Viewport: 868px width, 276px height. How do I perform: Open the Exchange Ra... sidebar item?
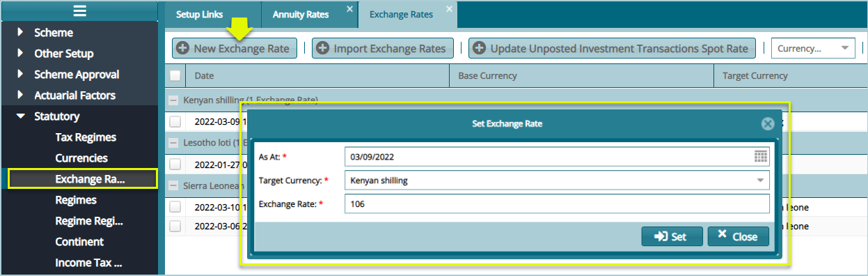click(84, 179)
